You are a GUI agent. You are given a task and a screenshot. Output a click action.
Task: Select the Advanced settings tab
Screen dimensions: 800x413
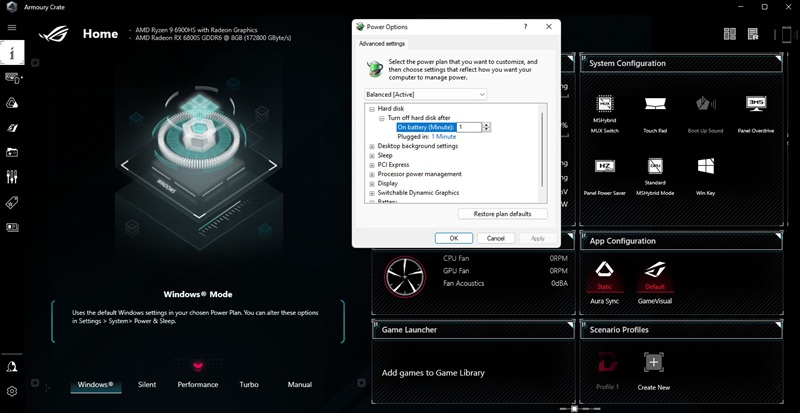click(382, 43)
